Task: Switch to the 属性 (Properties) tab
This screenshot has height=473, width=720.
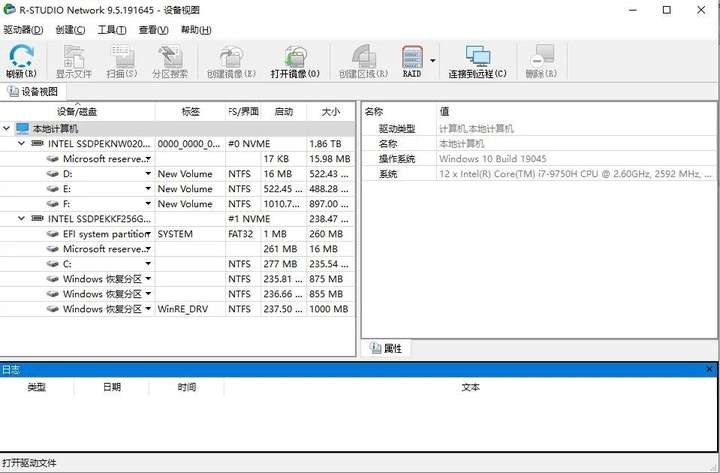Action: pyautogui.click(x=386, y=348)
